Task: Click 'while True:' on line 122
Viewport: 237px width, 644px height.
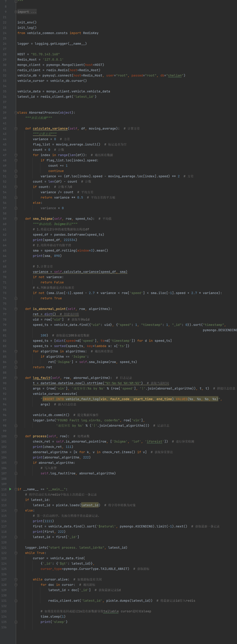Action: click(36, 553)
